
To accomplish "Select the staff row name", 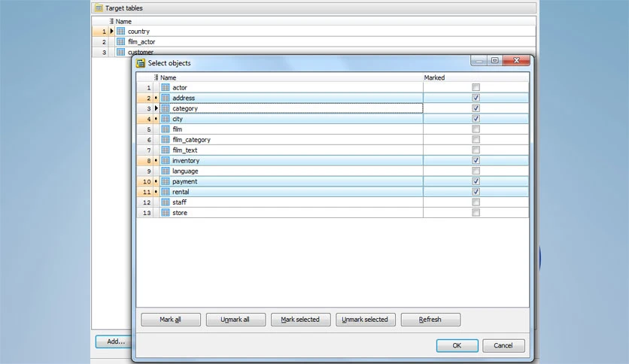I will coord(179,202).
